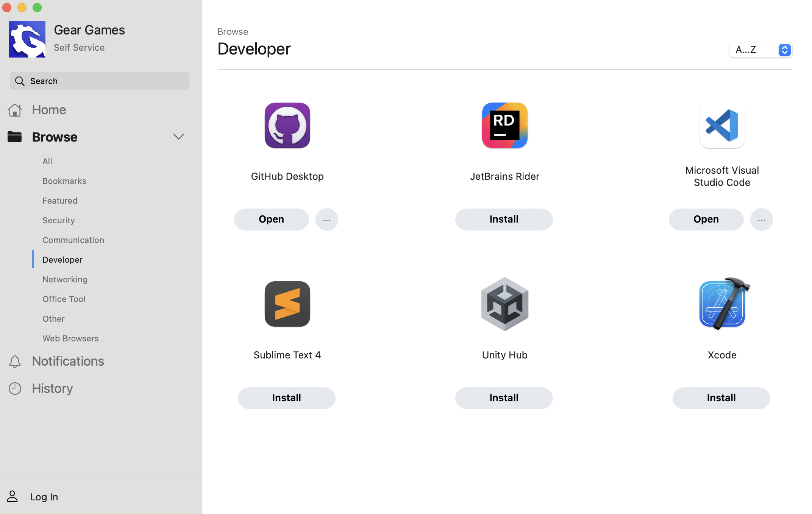This screenshot has width=812, height=514.
Task: Click the Unity Hub cube icon
Action: tap(504, 304)
